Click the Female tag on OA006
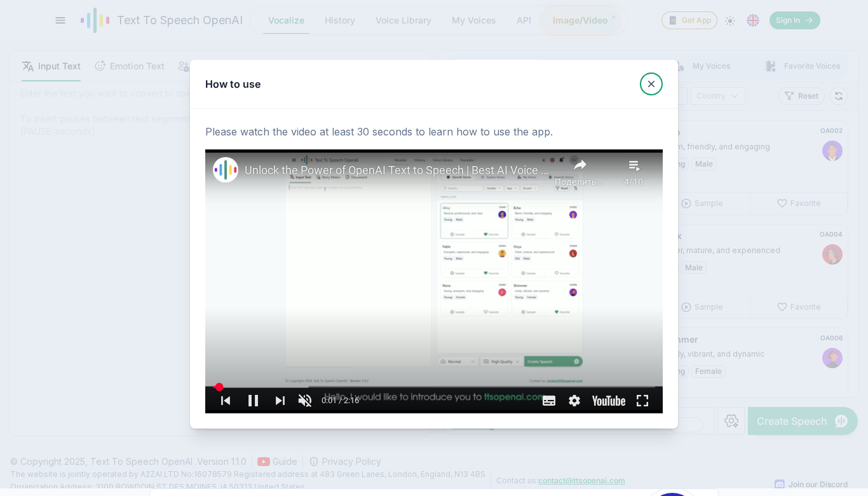The image size is (868, 496). (x=708, y=371)
